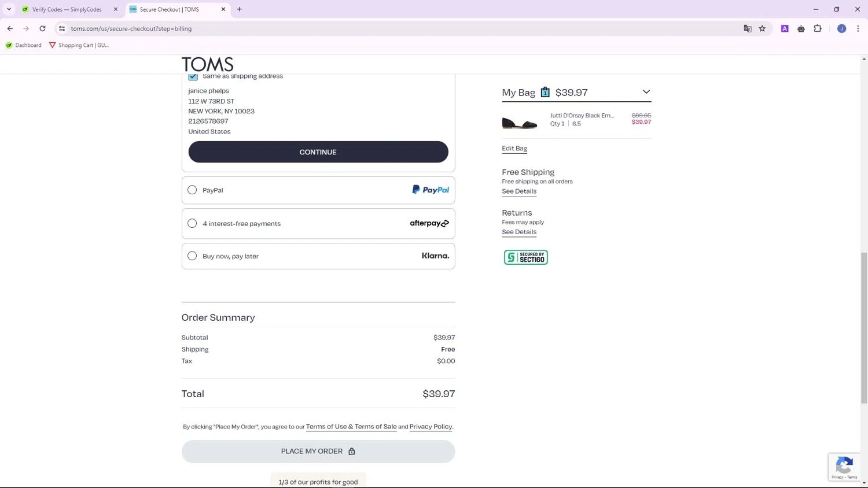Open the Shopping Cart GU... bookmark

[x=79, y=45]
